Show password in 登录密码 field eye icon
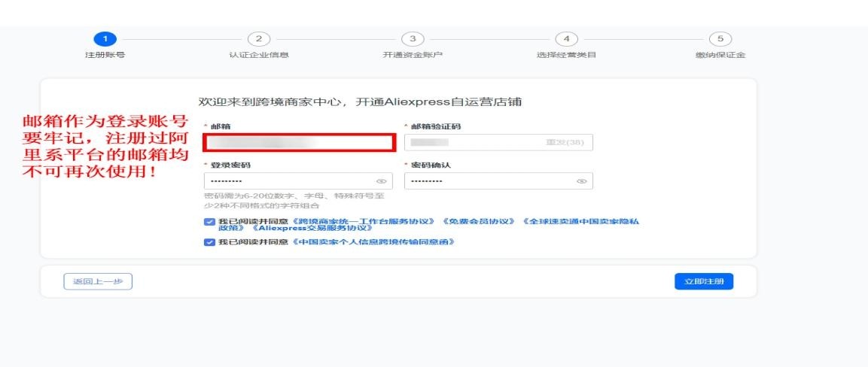Image resolution: width=868 pixels, height=367 pixels. click(381, 181)
